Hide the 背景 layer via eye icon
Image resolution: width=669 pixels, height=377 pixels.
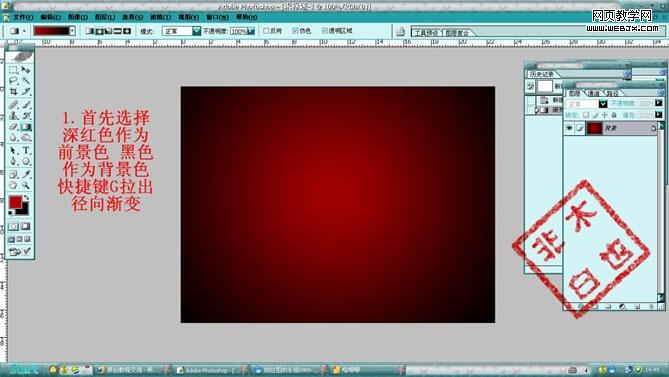tap(569, 128)
